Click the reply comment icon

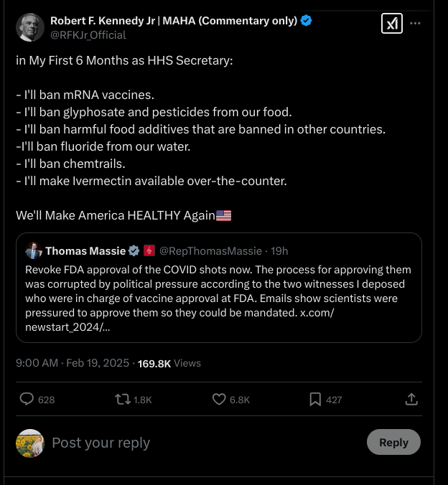[x=27, y=399]
